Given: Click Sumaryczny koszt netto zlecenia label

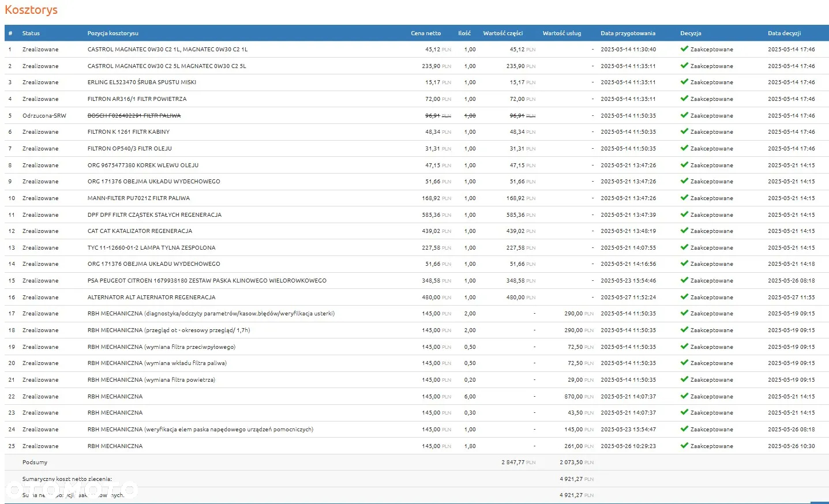Looking at the screenshot, I should coord(67,479).
